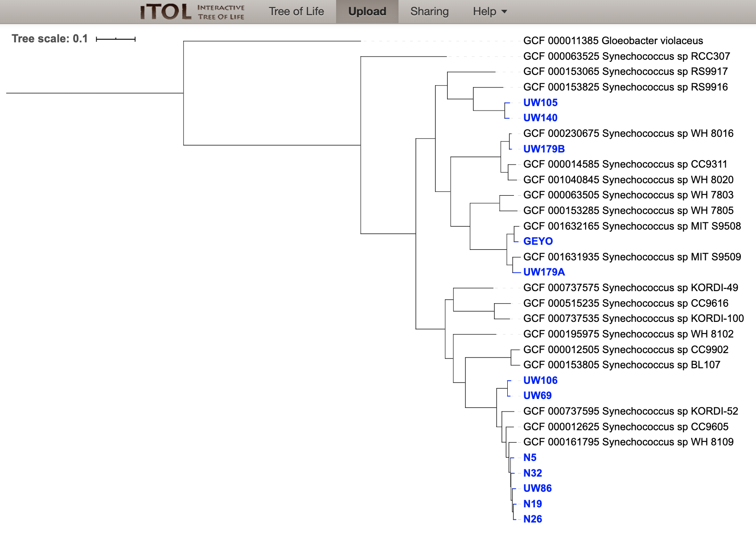Click the blue UW179A leaf label
This screenshot has width=756, height=535.
tap(544, 272)
